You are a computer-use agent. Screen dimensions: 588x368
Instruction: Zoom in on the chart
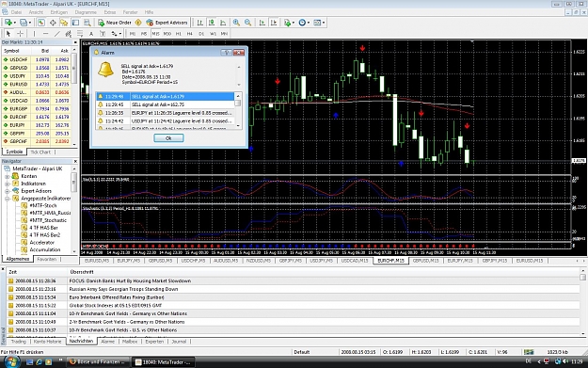(x=236, y=23)
